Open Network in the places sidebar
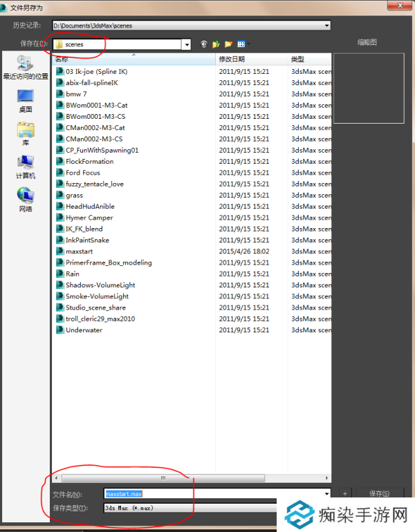 point(26,200)
